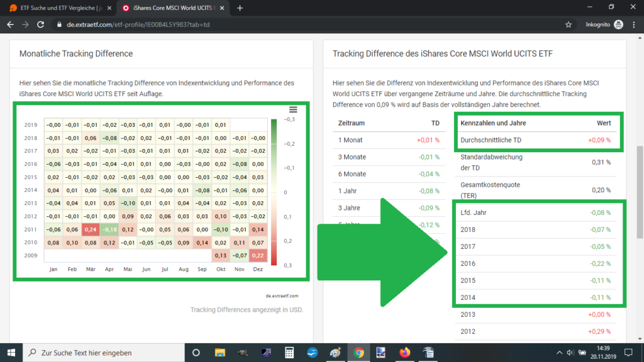Click Standardabweichung der TD row
644x362 pixels.
point(536,162)
